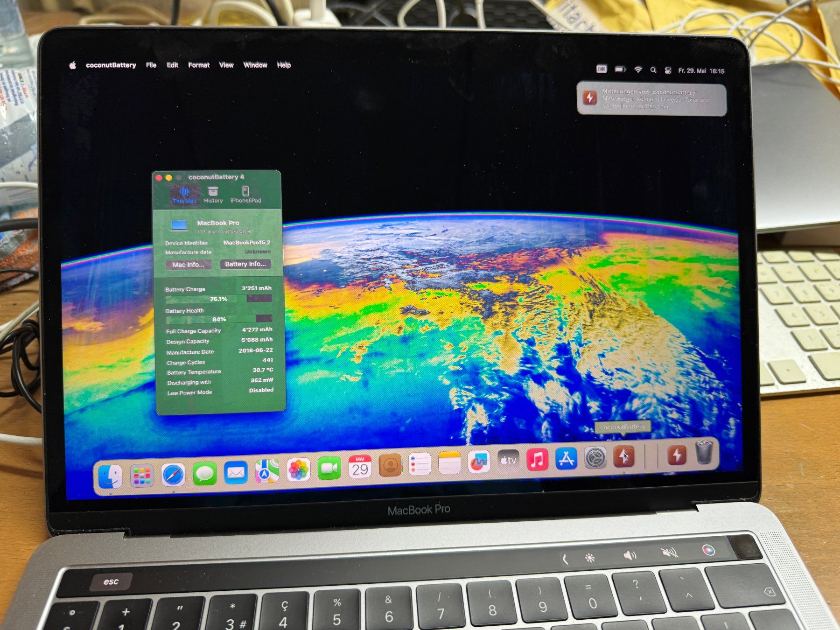Launch Notes from the Dock
The width and height of the screenshot is (840, 630).
click(449, 463)
